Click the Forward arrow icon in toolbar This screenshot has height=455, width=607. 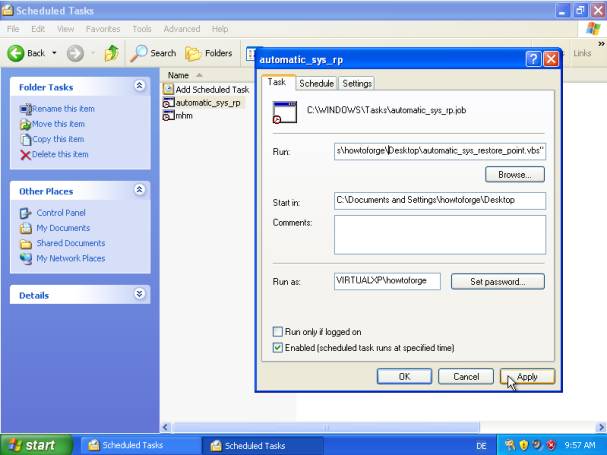75,53
